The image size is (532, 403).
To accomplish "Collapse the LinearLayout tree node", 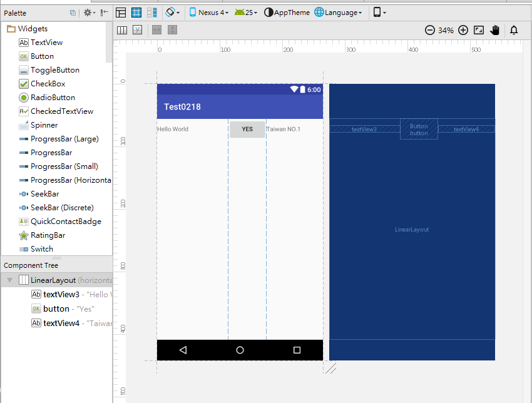I will click(x=9, y=280).
